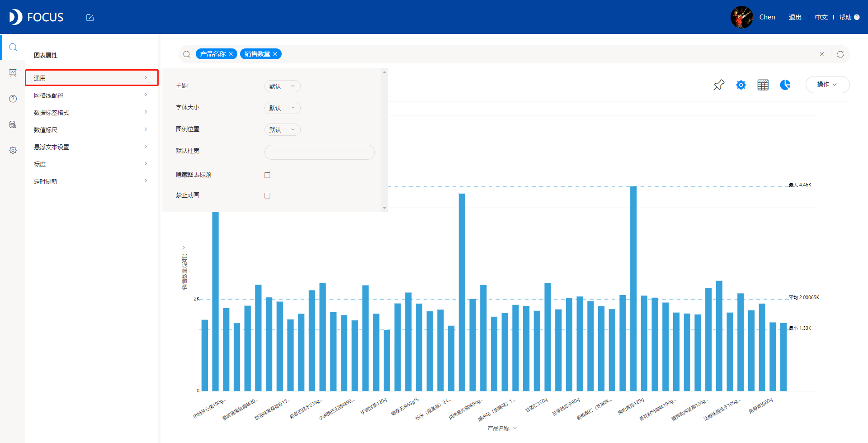Open the 标度 menu item
This screenshot has height=443, width=868.
[92, 164]
